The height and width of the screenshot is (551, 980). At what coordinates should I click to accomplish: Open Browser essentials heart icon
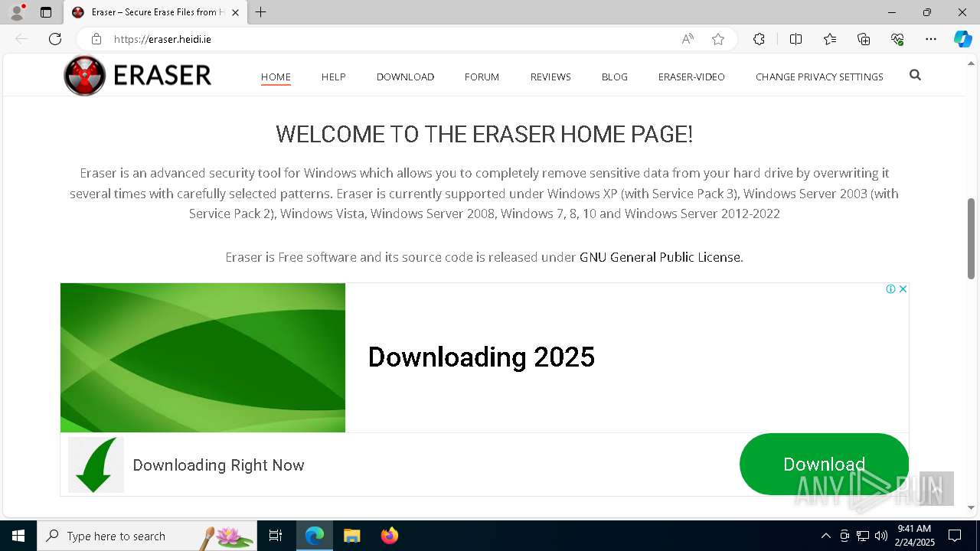(897, 39)
